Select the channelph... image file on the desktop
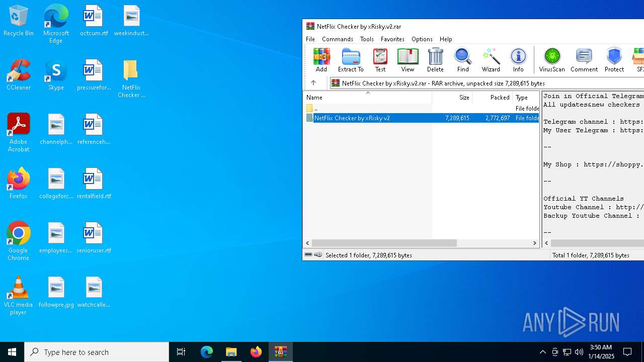 (56, 129)
